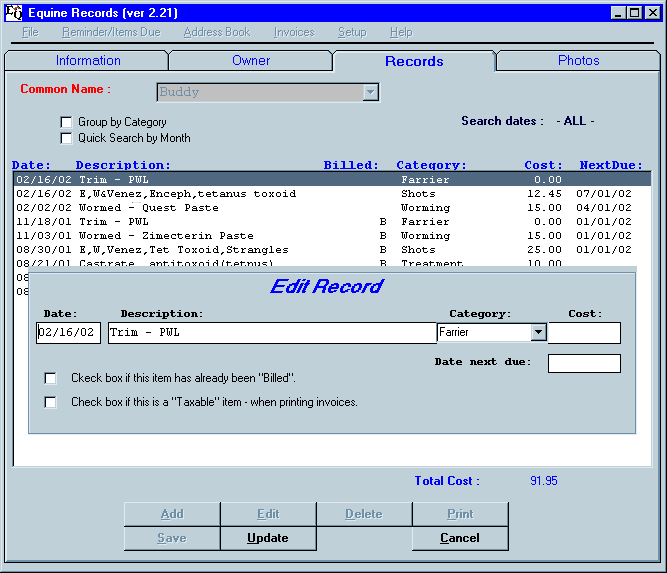Image resolution: width=667 pixels, height=573 pixels.
Task: Click in the Date field of Edit Record
Action: (x=68, y=333)
